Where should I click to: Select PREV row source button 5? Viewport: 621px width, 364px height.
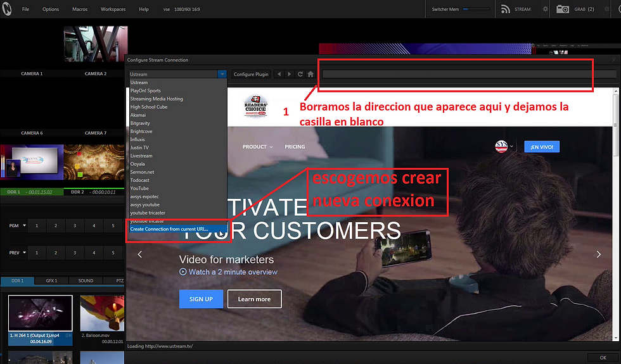point(113,253)
